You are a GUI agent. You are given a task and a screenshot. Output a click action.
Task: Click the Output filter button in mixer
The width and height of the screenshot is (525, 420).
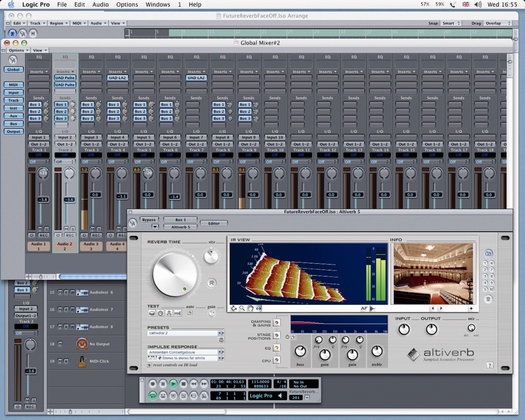pyautogui.click(x=14, y=132)
